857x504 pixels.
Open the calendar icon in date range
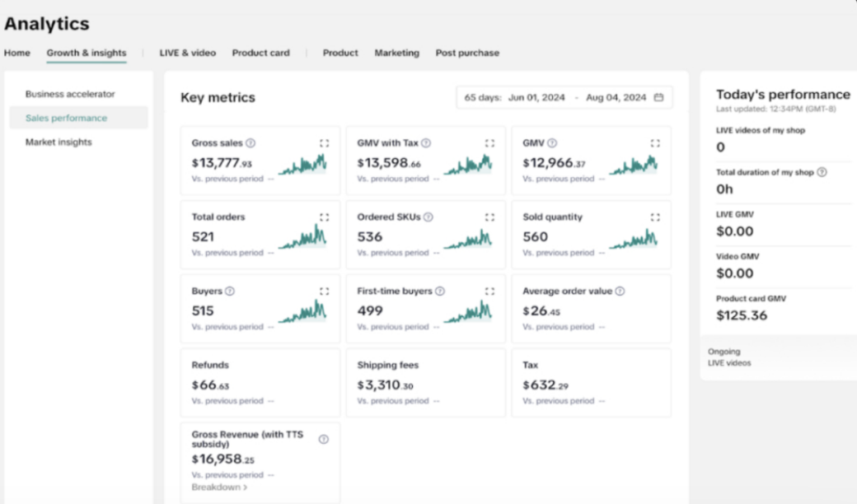pyautogui.click(x=658, y=97)
